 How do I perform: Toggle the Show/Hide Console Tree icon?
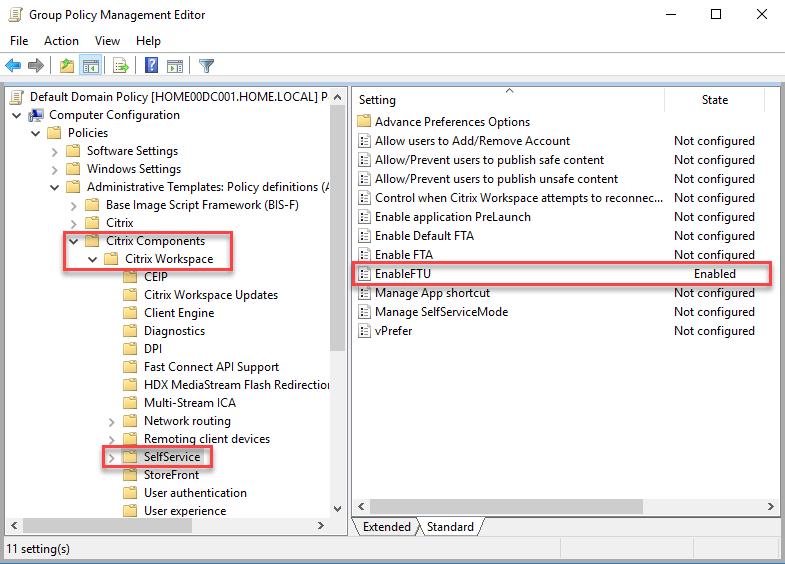(x=91, y=66)
